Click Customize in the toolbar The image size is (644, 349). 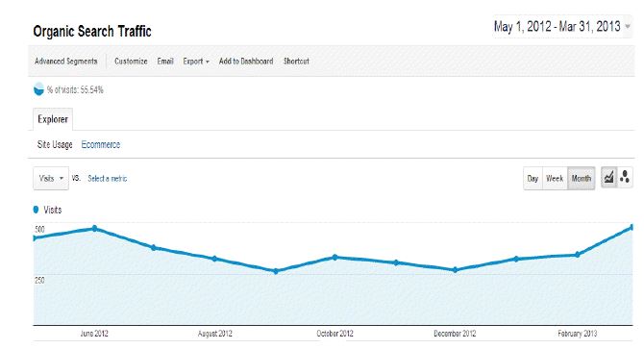(131, 62)
